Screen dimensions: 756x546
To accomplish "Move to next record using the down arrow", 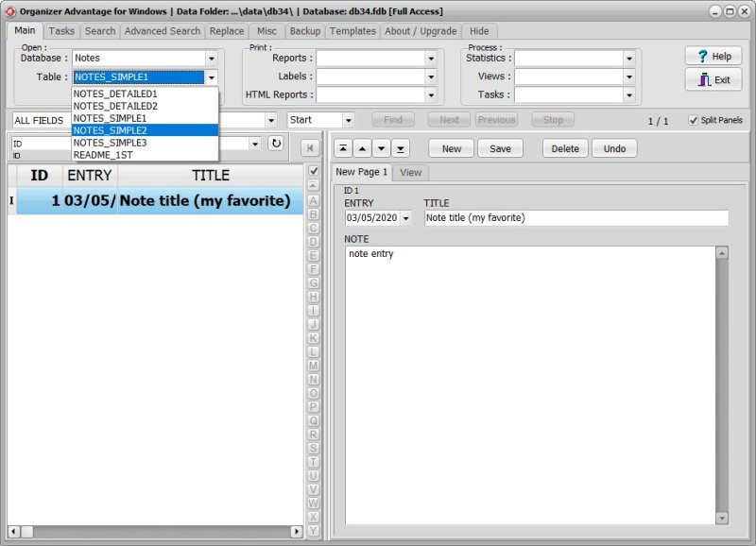I will tap(382, 148).
